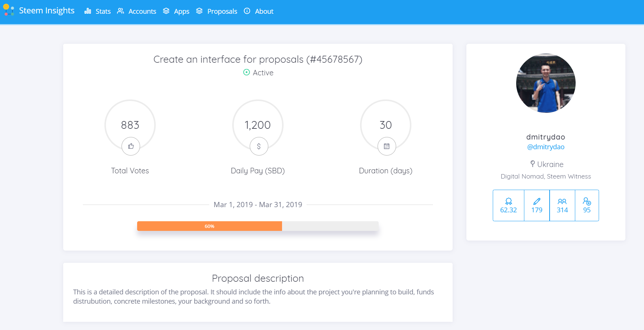Screen dimensions: 644x330
Task: Click dmitrydao's profile avatar
Action: coord(546,83)
